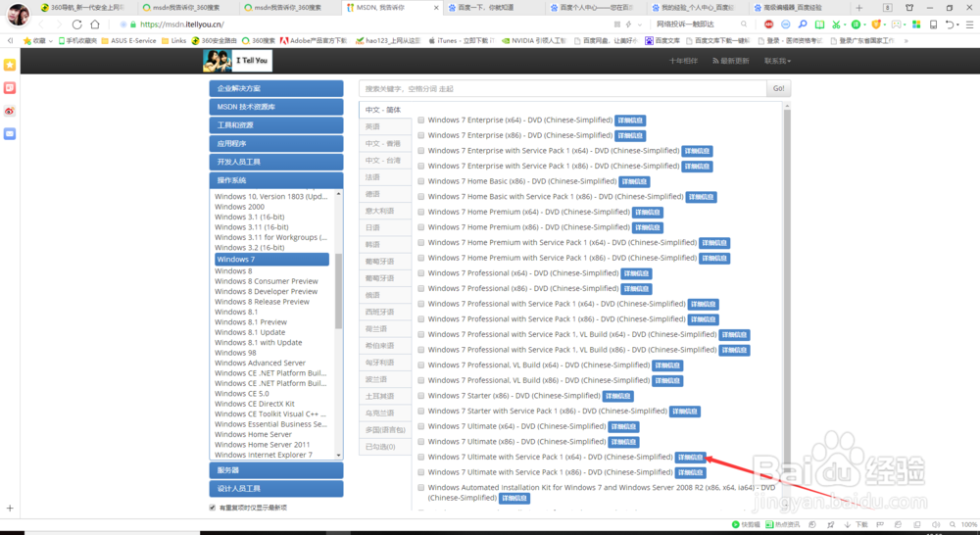
Task: Open 下载 downloads in the status bar
Action: (x=857, y=524)
